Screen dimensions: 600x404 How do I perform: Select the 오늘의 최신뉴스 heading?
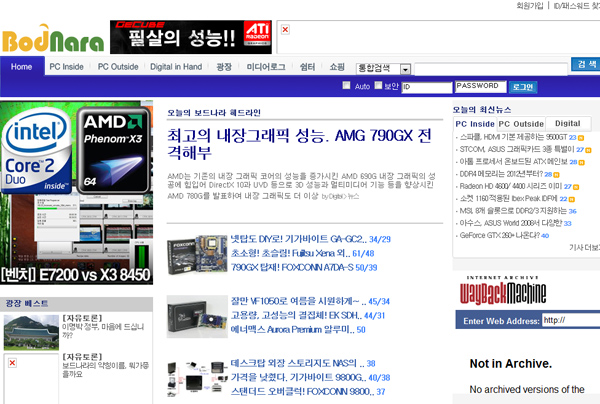pos(482,110)
